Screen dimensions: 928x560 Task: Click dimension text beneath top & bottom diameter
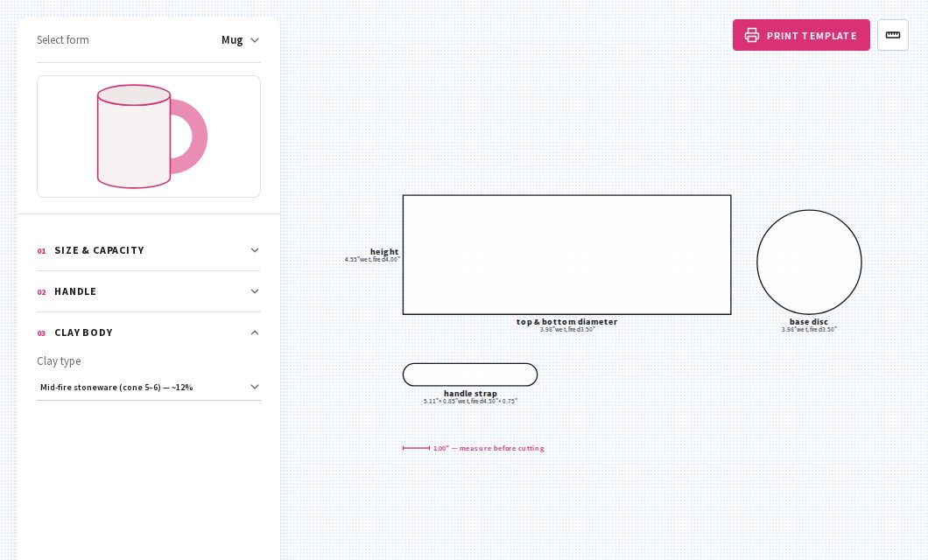(567, 329)
